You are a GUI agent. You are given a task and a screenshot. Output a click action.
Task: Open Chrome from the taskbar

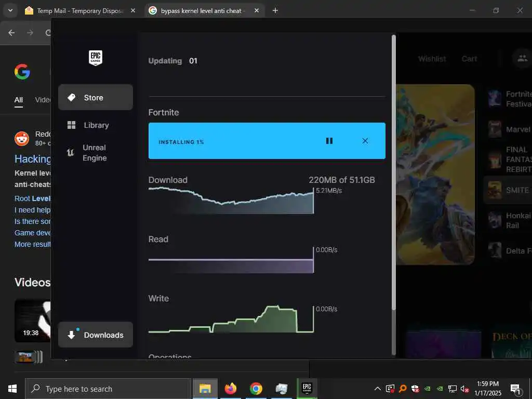(256, 389)
